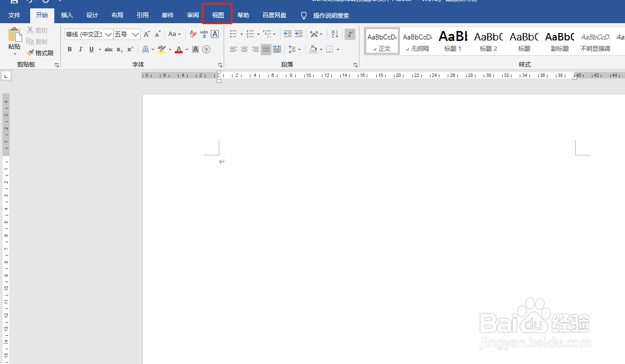Toggle show/hide paragraph marks
The image size is (625, 364).
click(x=350, y=34)
